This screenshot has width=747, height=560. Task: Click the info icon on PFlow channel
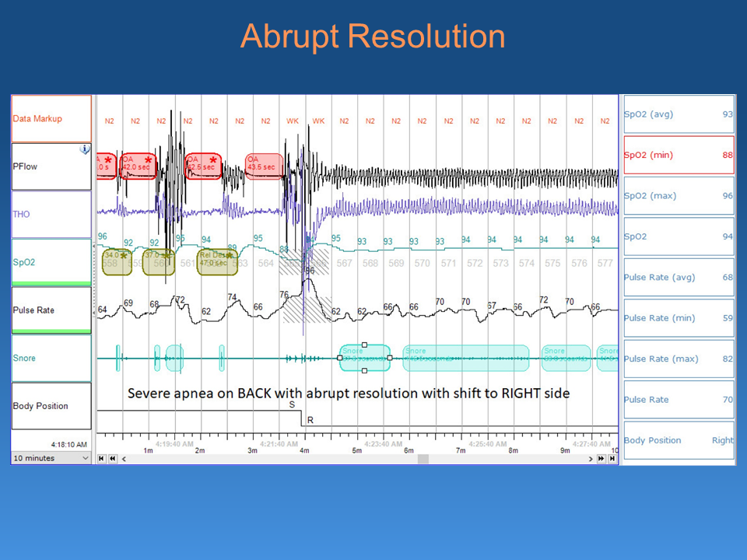[x=85, y=149]
